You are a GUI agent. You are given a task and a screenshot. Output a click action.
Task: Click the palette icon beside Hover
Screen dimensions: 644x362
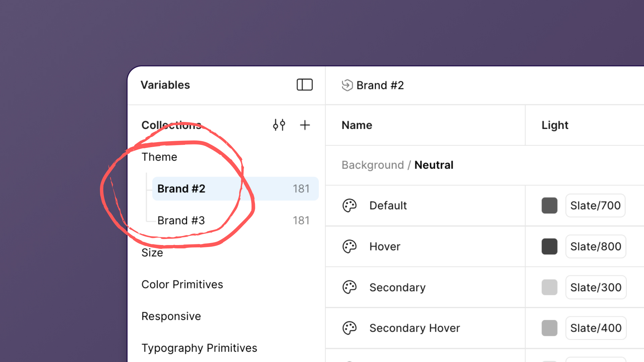[x=349, y=246]
